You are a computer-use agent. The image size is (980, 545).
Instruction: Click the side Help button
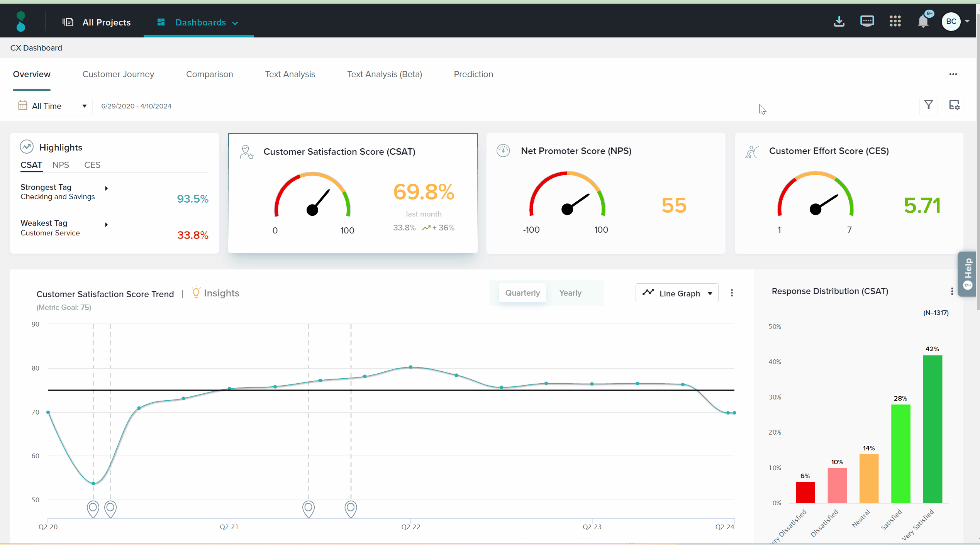pos(968,274)
